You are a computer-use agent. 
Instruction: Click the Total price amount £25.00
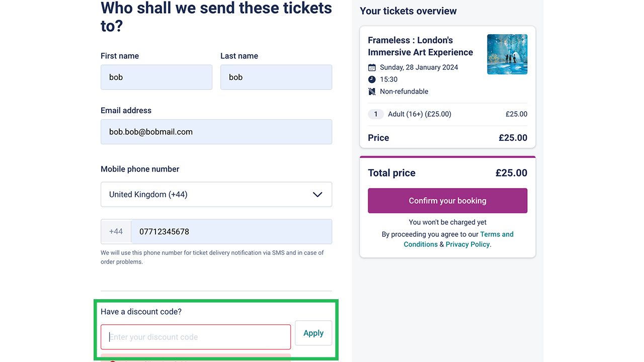511,173
